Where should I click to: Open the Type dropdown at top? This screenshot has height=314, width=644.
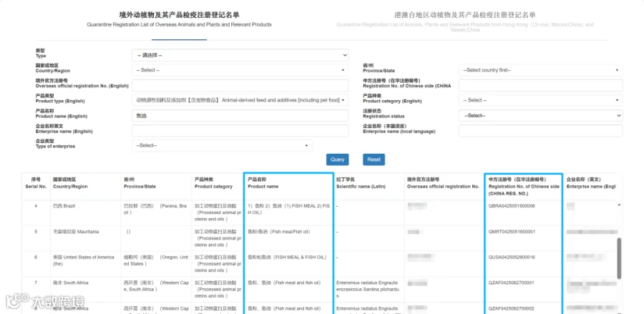coord(240,55)
